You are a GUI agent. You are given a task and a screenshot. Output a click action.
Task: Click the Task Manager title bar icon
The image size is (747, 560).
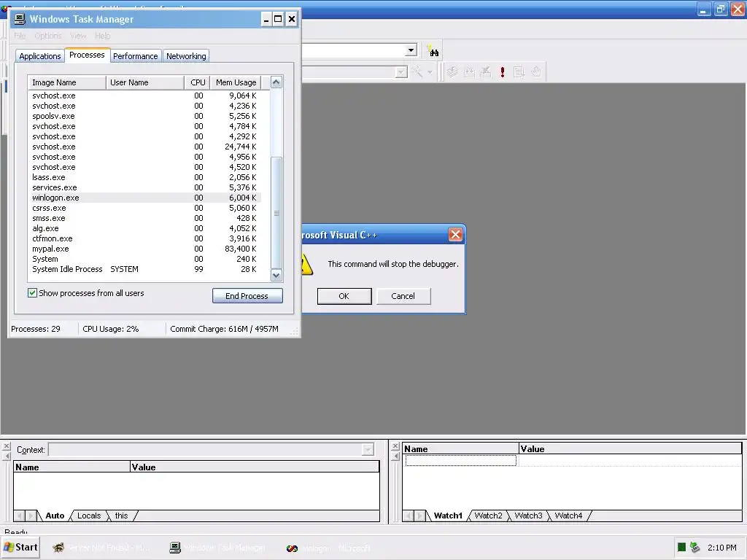point(20,19)
